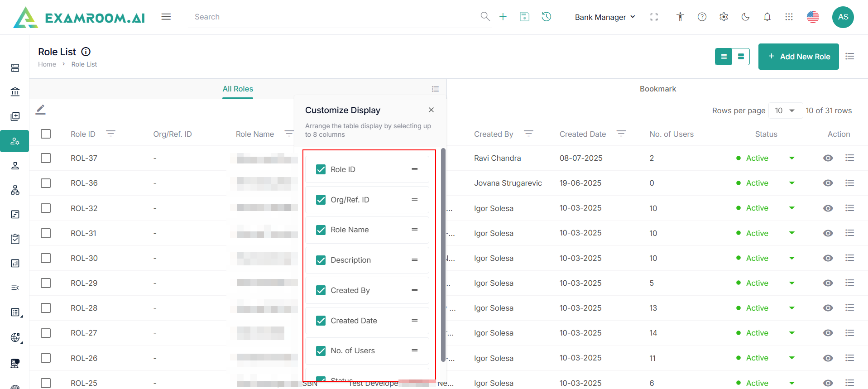This screenshot has height=389, width=868.
Task: Click the Customize Display panel scrollbar
Action: coord(443,254)
